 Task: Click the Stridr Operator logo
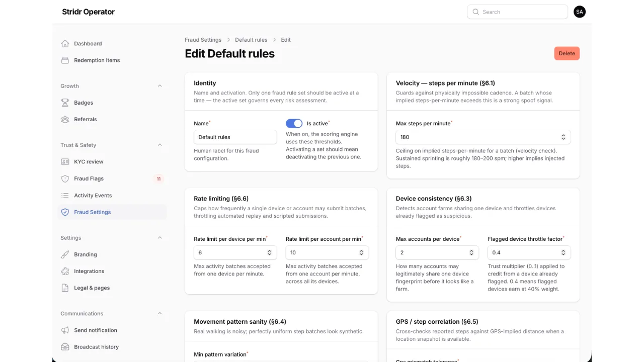(x=88, y=12)
